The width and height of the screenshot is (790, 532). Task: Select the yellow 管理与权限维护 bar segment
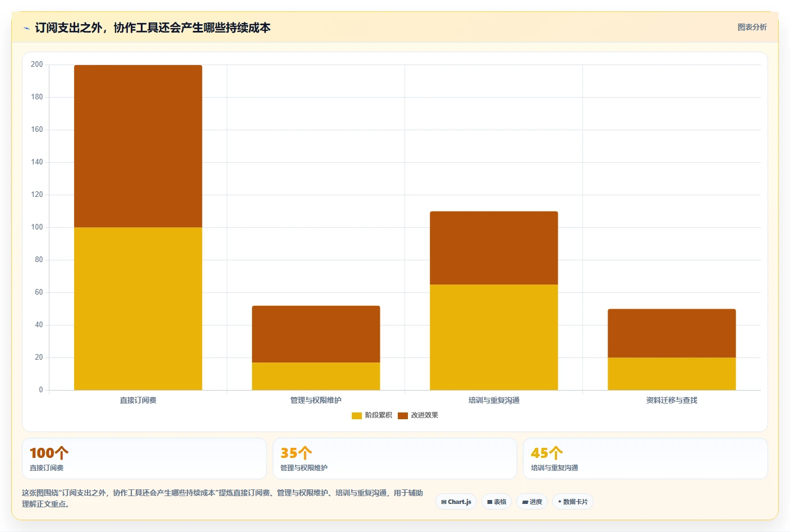(x=316, y=376)
